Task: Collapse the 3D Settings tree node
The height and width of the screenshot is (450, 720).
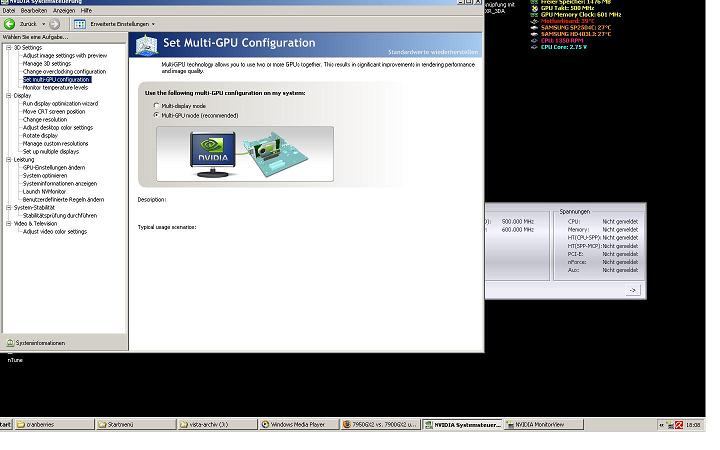Action: (x=9, y=47)
